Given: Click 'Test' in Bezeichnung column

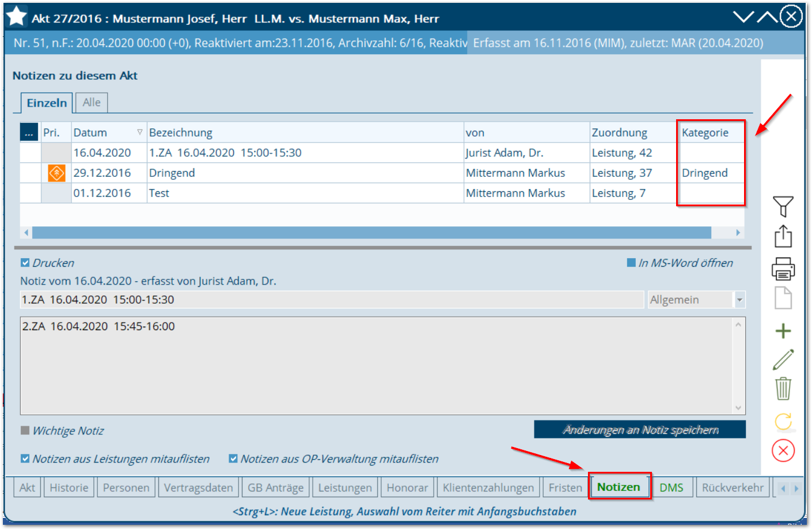Looking at the screenshot, I should tap(159, 193).
